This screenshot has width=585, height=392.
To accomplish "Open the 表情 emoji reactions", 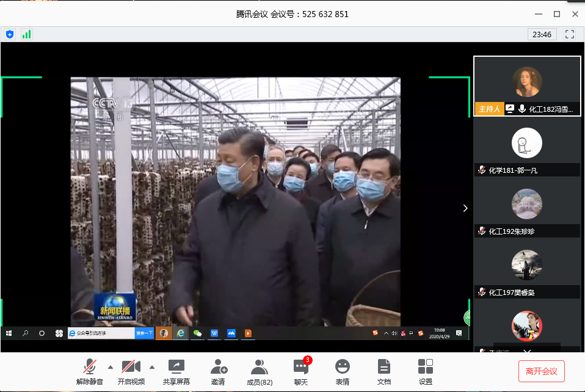I will coord(343,372).
